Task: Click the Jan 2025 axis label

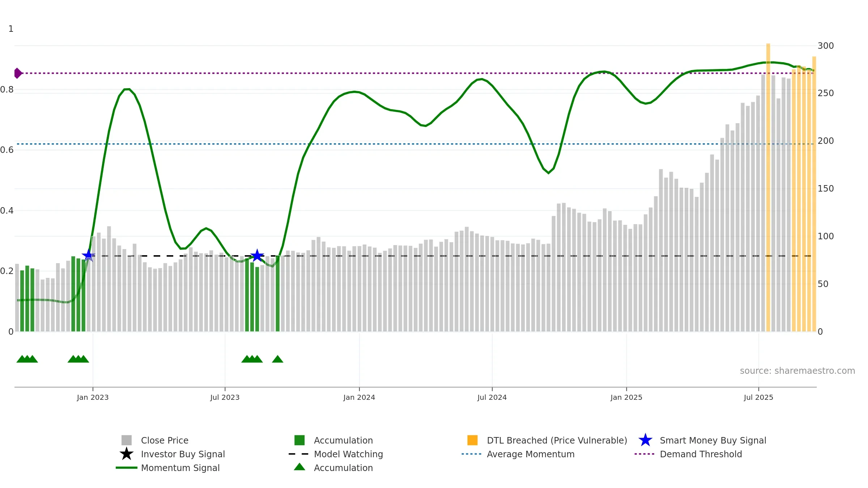Action: [x=626, y=397]
